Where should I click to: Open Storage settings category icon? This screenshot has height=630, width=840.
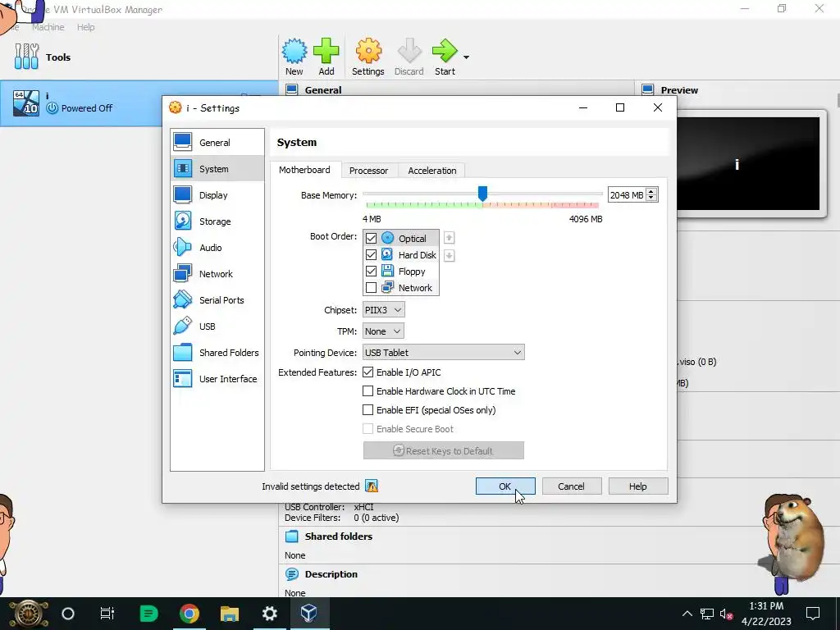pyautogui.click(x=183, y=221)
